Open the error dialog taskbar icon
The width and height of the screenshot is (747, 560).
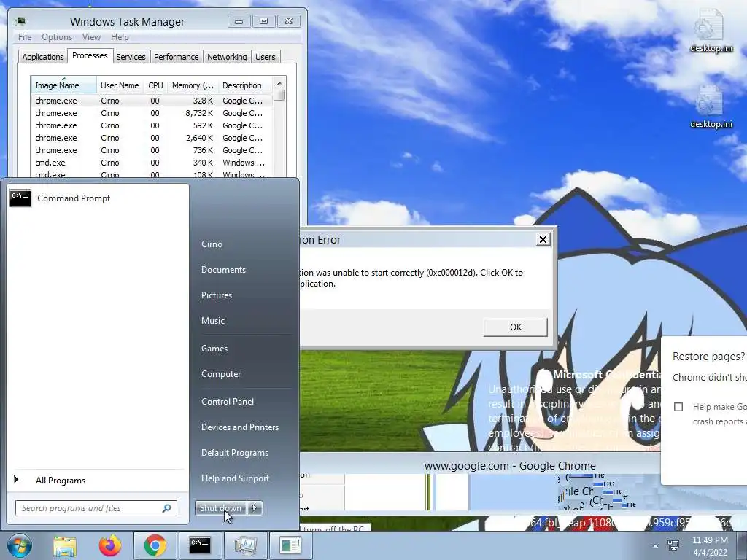[290, 545]
